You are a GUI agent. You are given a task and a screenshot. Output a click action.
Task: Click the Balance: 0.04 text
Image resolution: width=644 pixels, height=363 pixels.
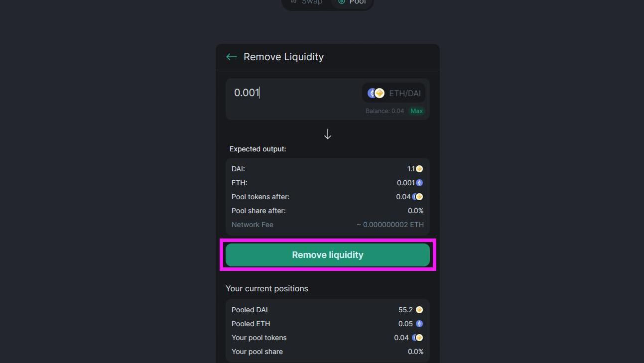coord(385,111)
